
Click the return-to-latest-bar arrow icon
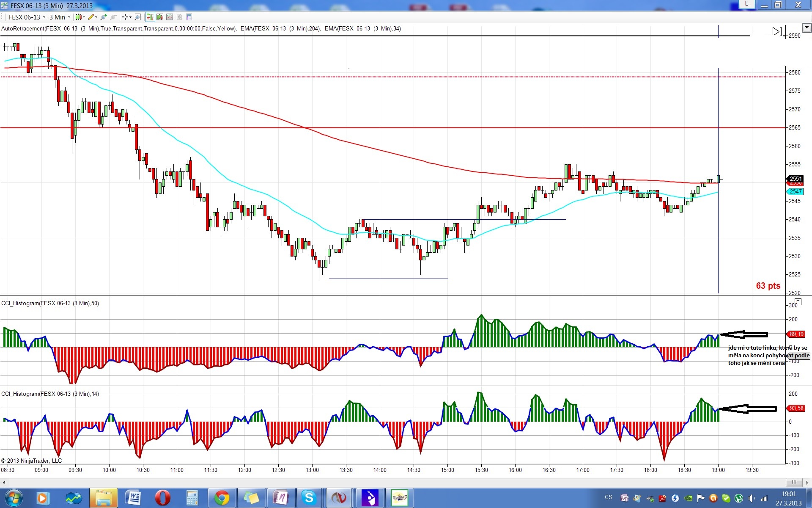point(777,31)
